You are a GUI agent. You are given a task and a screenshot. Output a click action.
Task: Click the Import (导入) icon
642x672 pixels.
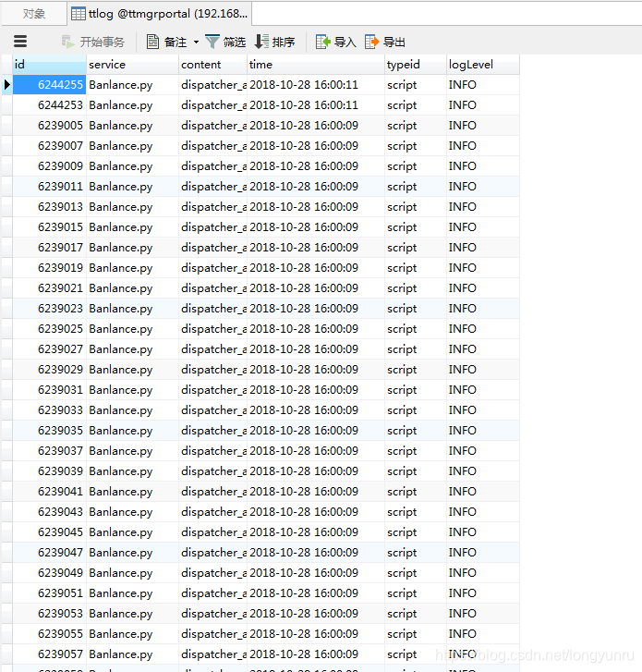323,42
